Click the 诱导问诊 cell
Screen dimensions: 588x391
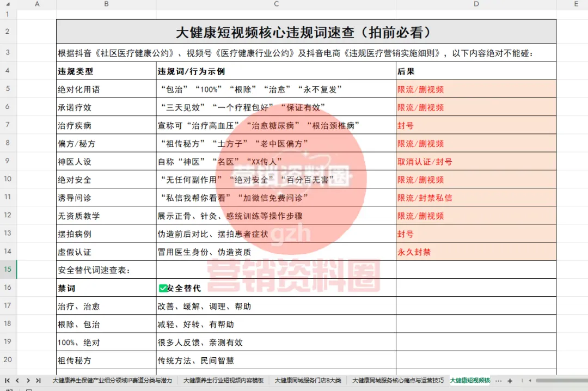106,197
